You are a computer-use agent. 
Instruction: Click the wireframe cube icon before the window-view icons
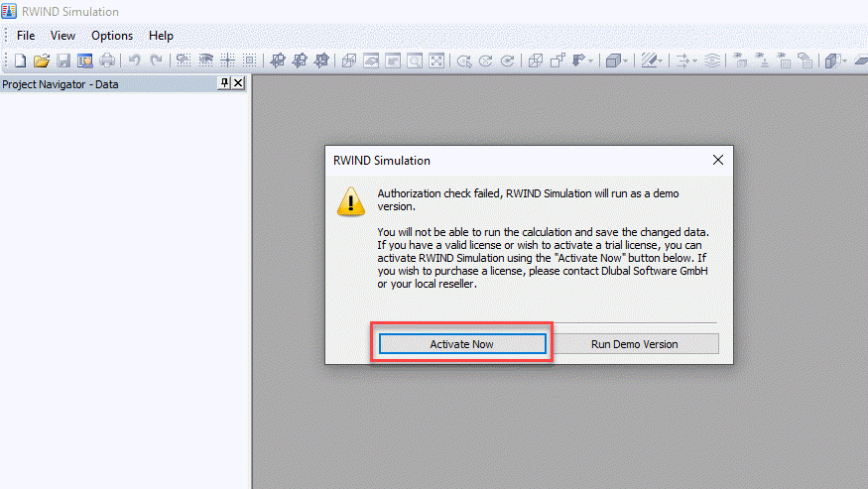click(349, 61)
